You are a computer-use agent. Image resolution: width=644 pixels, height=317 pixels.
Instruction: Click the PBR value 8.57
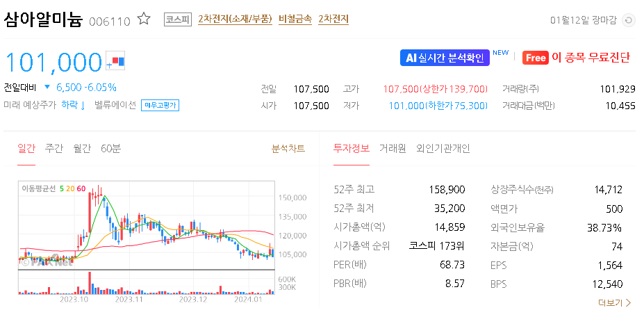point(455,284)
